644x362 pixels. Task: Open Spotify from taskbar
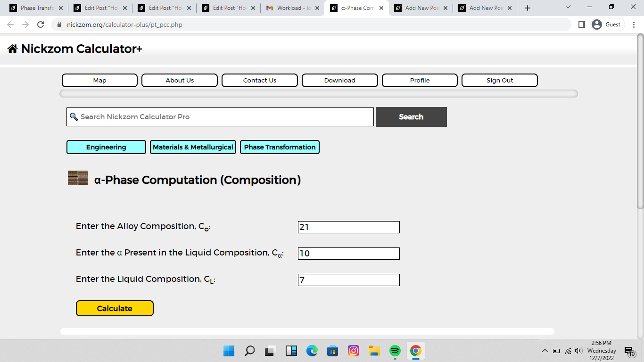pyautogui.click(x=395, y=351)
